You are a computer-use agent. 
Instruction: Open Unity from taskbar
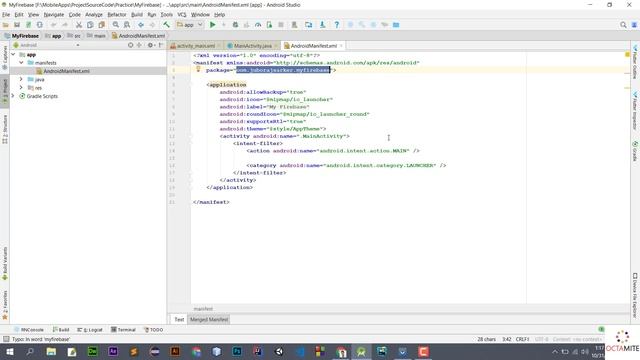click(279, 351)
